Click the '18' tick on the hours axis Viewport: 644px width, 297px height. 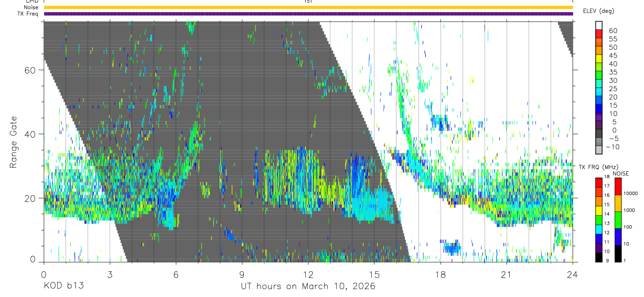point(441,274)
